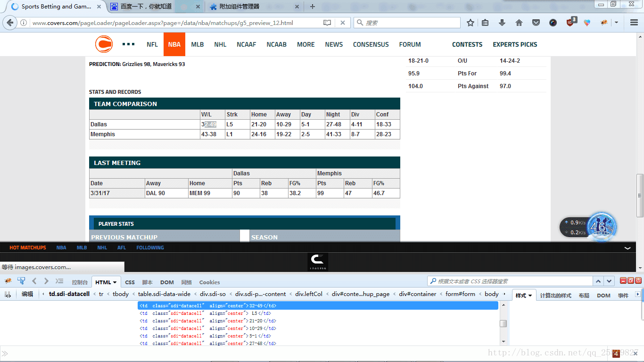
Task: Select the td row containing 21-20
Action: [x=318, y=321]
